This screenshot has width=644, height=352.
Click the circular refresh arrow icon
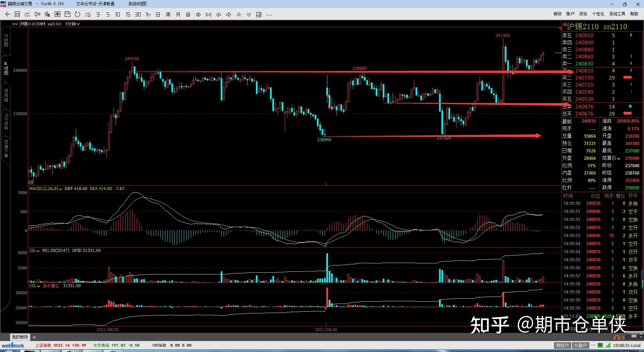[x=77, y=14]
